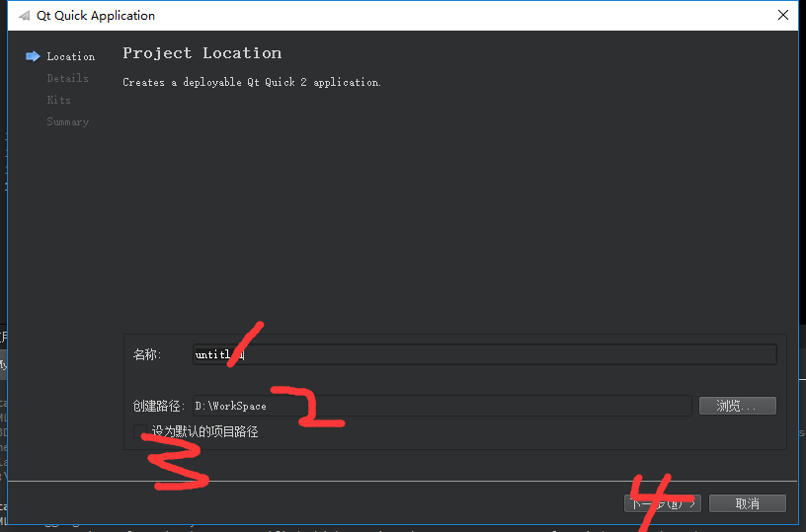Screen dimensions: 806x532
Task: Click the 名称 label
Action: pos(147,354)
